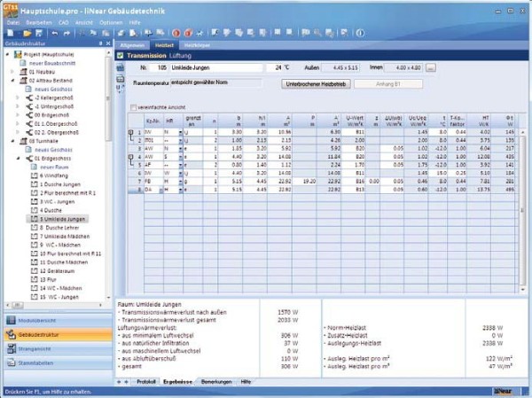The height and width of the screenshot is (398, 532).
Task: Open the info icon in the toolbar
Action: coord(360,33)
